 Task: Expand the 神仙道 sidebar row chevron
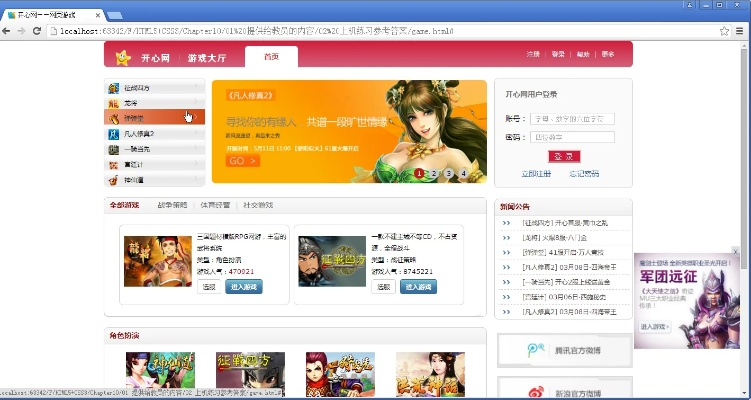click(x=196, y=179)
